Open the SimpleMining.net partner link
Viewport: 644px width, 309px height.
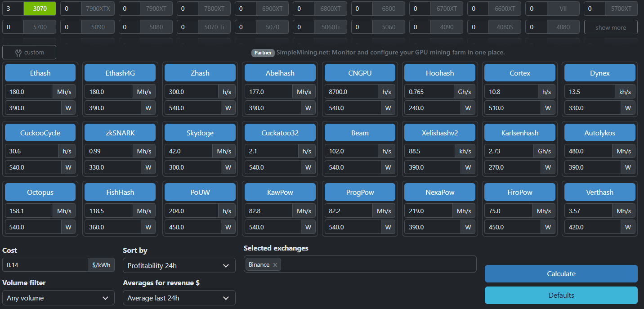point(390,53)
